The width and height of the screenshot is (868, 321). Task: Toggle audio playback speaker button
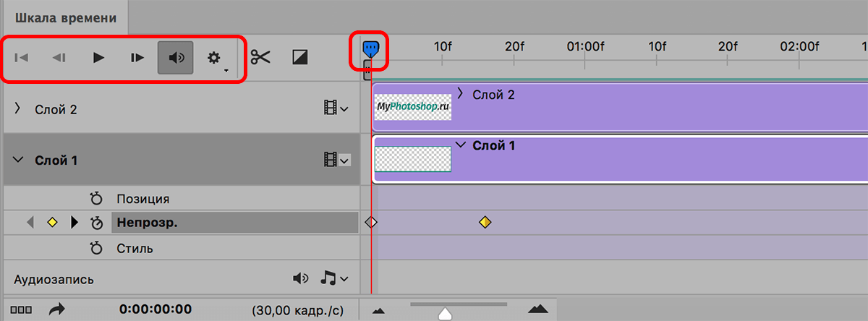point(176,58)
